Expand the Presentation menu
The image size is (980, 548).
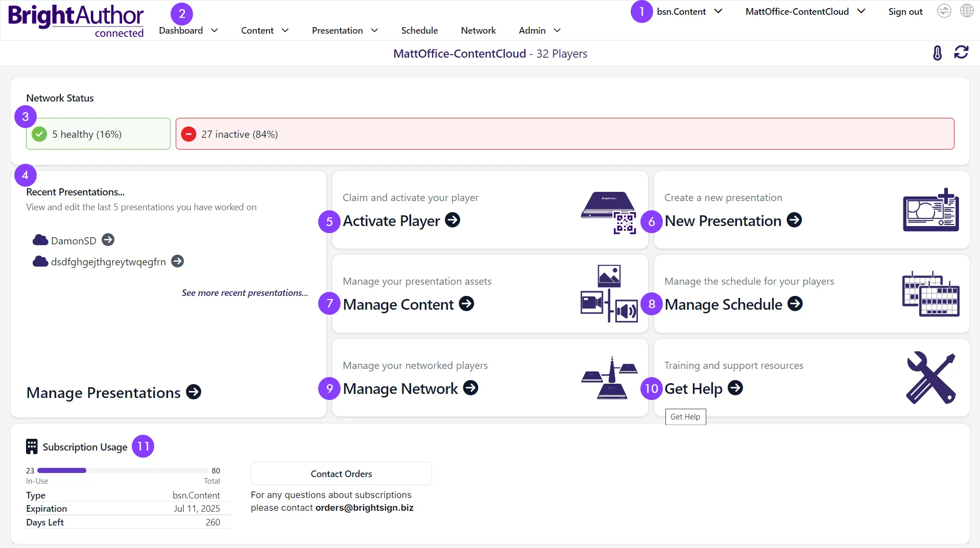coord(345,31)
